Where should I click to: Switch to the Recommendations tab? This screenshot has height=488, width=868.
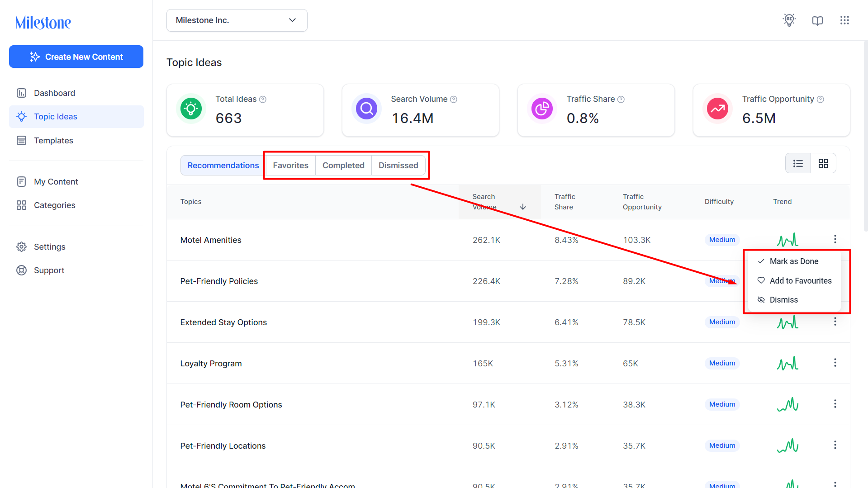coord(223,166)
